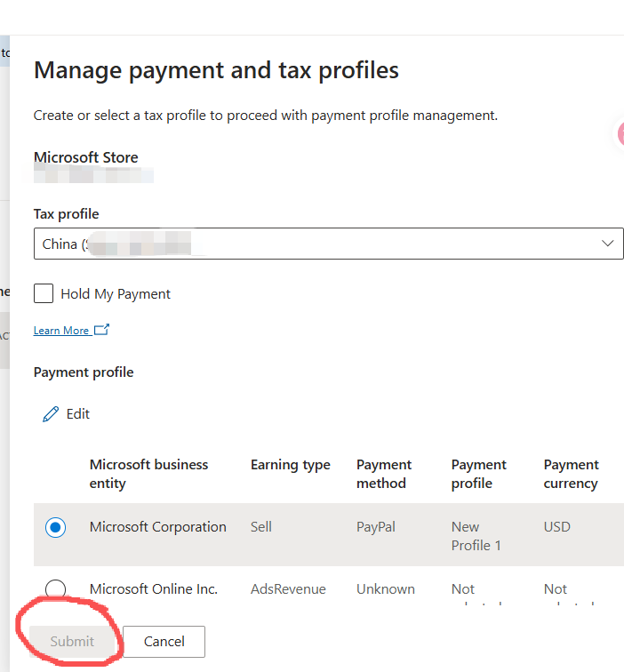
Task: Click the Submit button
Action: coord(72,642)
